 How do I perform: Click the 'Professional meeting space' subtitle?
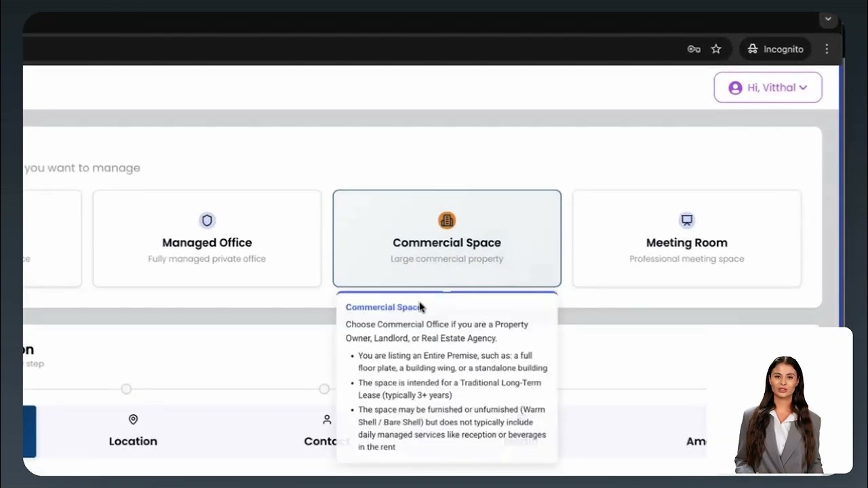687,259
